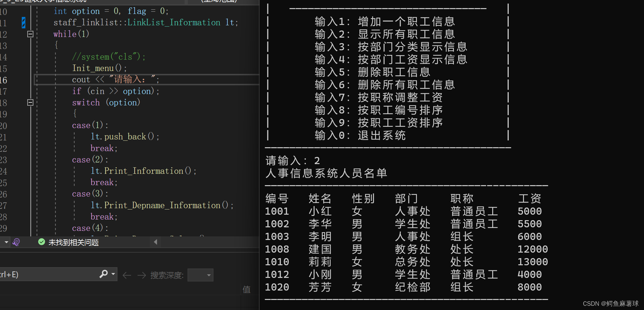
Task: Click the break; statement on line 22
Action: 104,148
